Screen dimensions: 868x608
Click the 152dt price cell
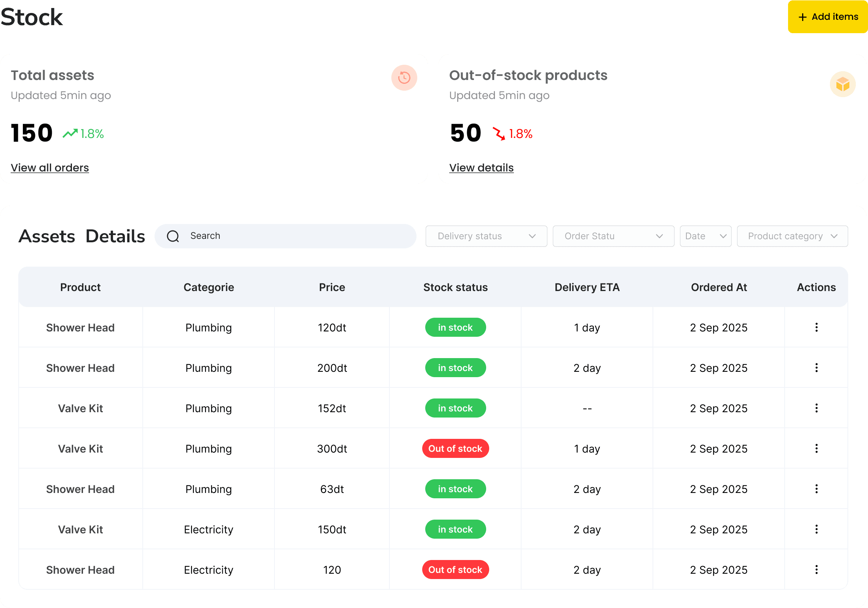click(x=332, y=408)
